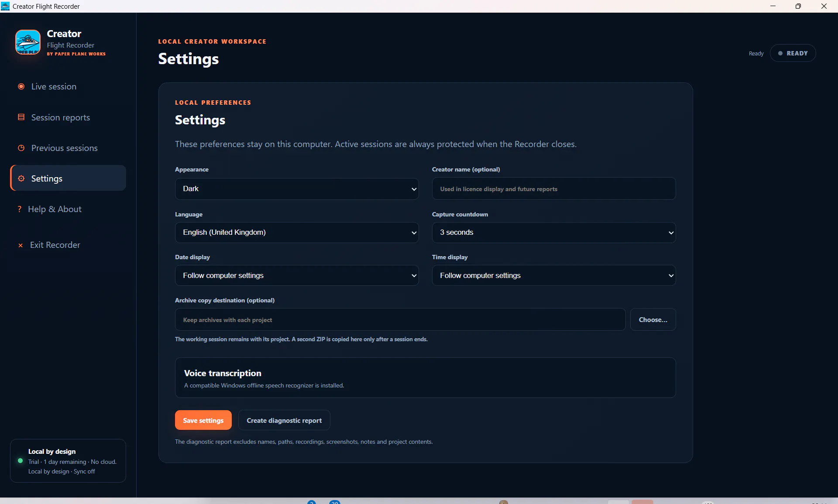This screenshot has height=504, width=838.
Task: Click the 'Ready' text beside status pill
Action: point(756,53)
